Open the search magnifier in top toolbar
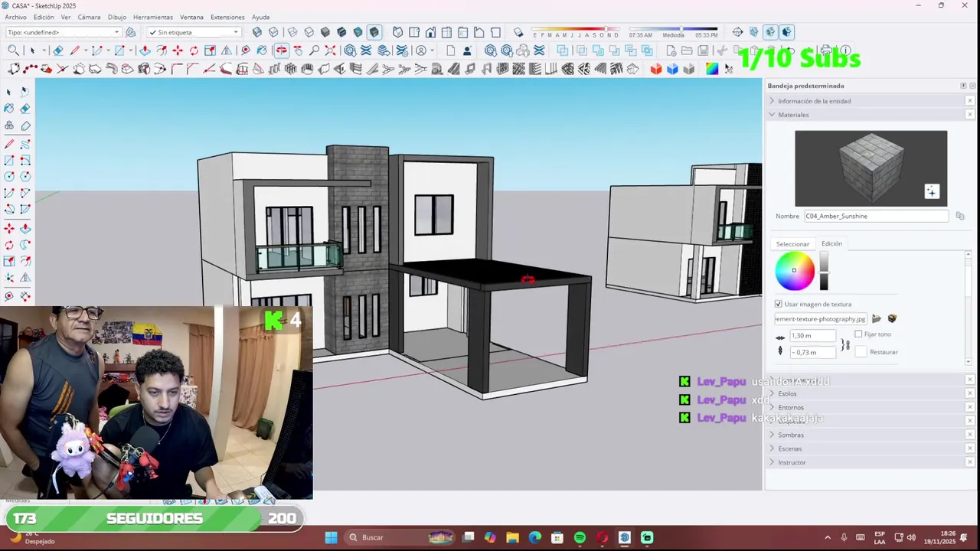980x551 pixels. point(13,51)
